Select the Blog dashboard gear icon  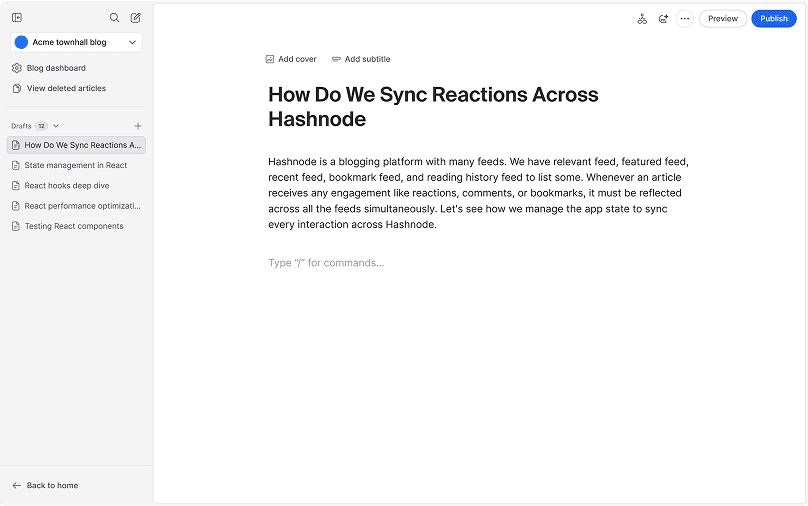tap(16, 68)
